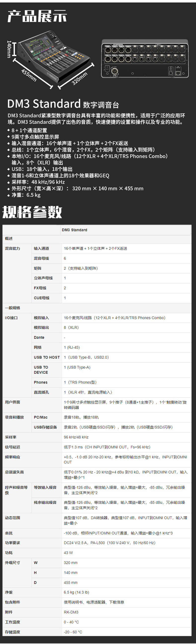Click the '0 - 40 °C' value
The image size is (196, 644).
coord(71,622)
